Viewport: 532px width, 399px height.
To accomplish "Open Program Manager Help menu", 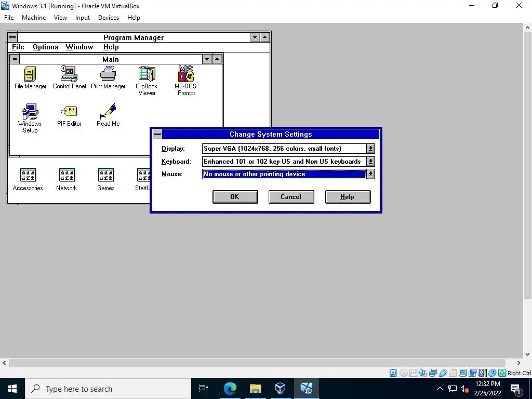I will (x=111, y=47).
